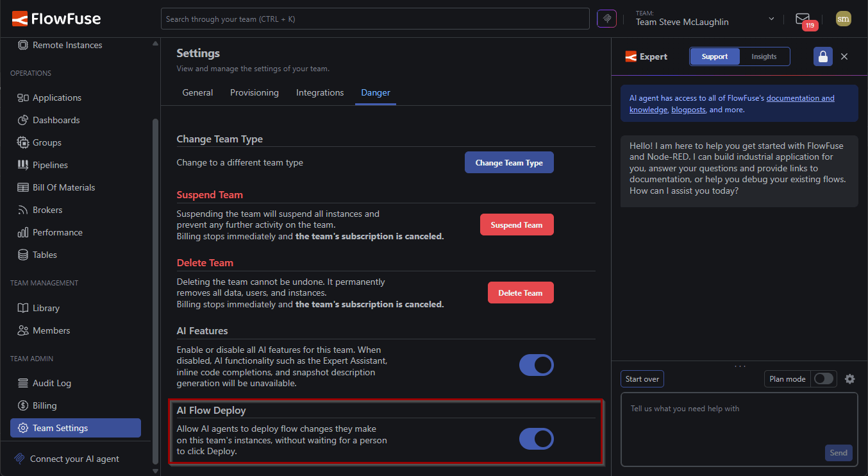
Task: Click the Groups sidebar icon
Action: tap(23, 142)
